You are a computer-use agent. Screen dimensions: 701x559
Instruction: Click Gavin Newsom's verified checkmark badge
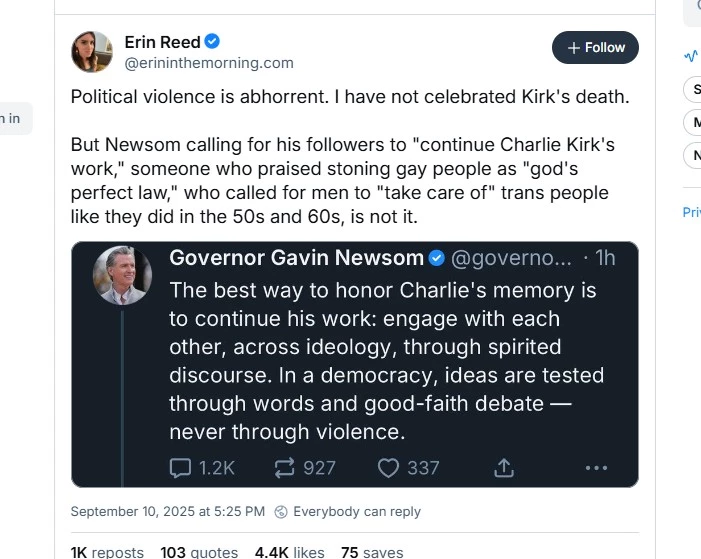[437, 258]
